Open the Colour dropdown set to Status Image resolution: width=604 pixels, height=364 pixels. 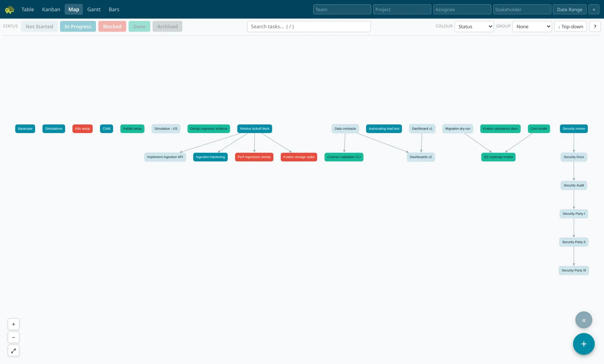tap(474, 26)
